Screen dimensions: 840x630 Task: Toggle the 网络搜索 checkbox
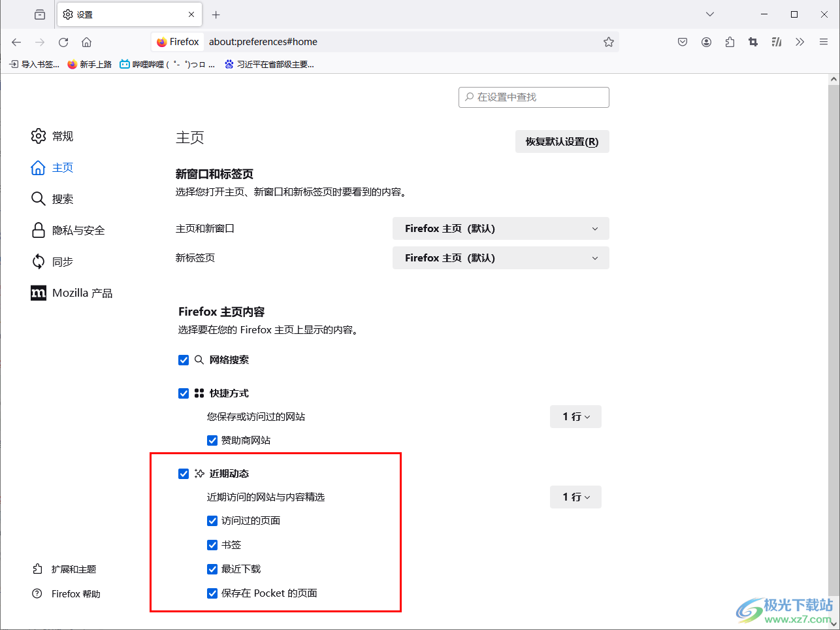click(184, 360)
